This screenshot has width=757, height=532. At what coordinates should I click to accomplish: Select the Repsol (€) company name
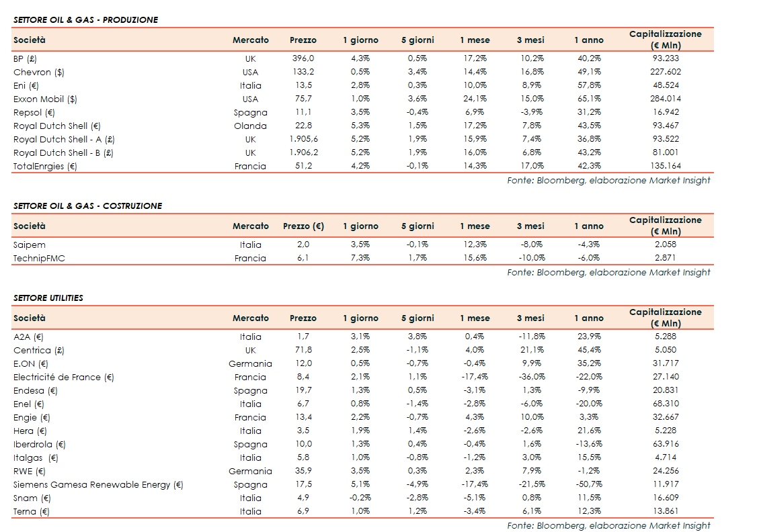point(34,112)
